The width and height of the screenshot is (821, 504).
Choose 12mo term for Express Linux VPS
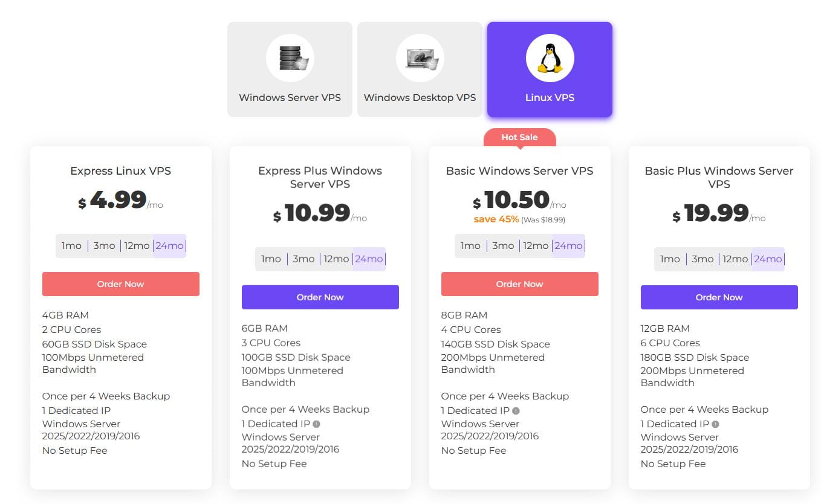137,246
